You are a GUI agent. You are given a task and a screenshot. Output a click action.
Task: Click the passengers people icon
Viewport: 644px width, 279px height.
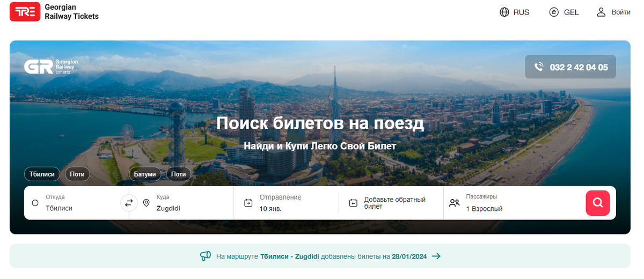[x=455, y=203]
